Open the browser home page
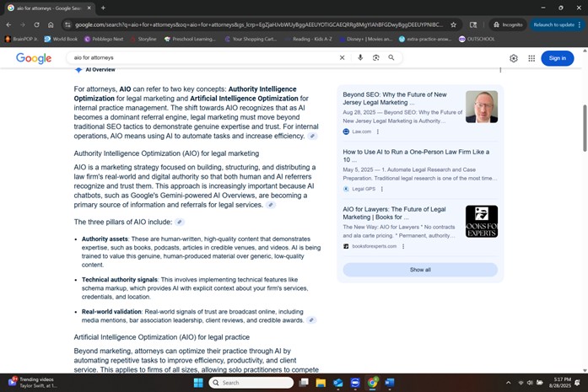This screenshot has height=392, width=588. pos(51,24)
